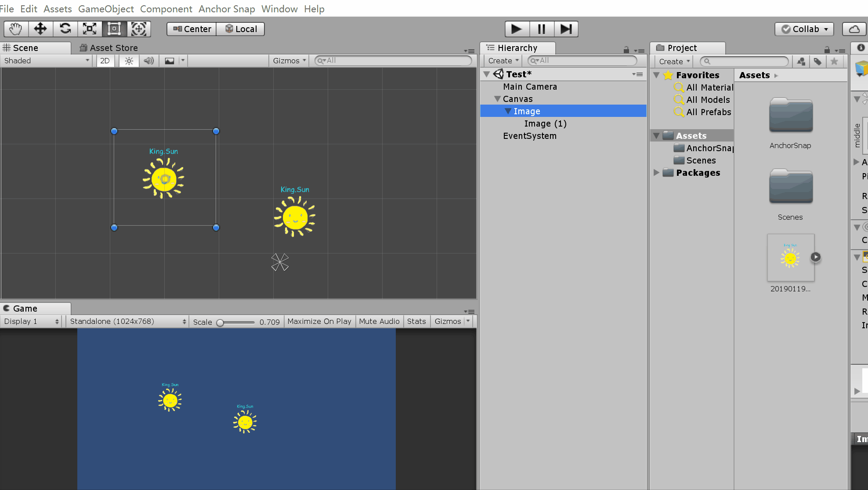Screen dimensions: 868x490
Task: Mute scene audio speaker toggle
Action: [x=149, y=61]
